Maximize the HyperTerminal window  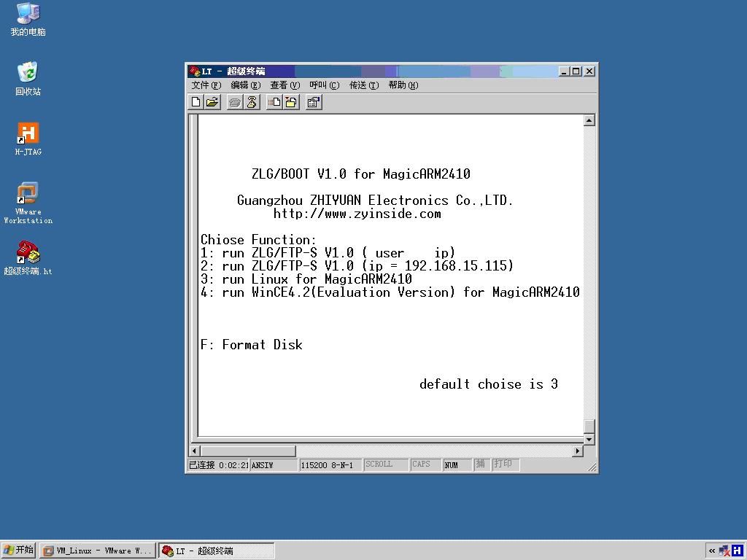[576, 71]
